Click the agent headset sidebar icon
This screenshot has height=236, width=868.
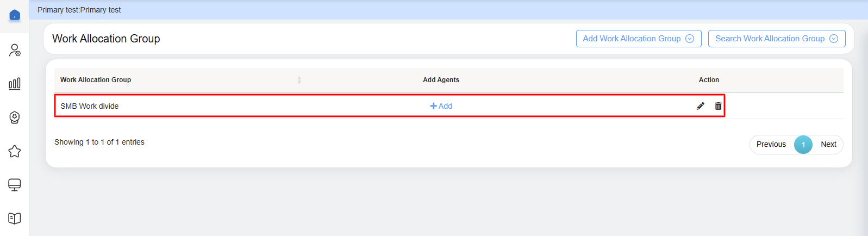15,117
